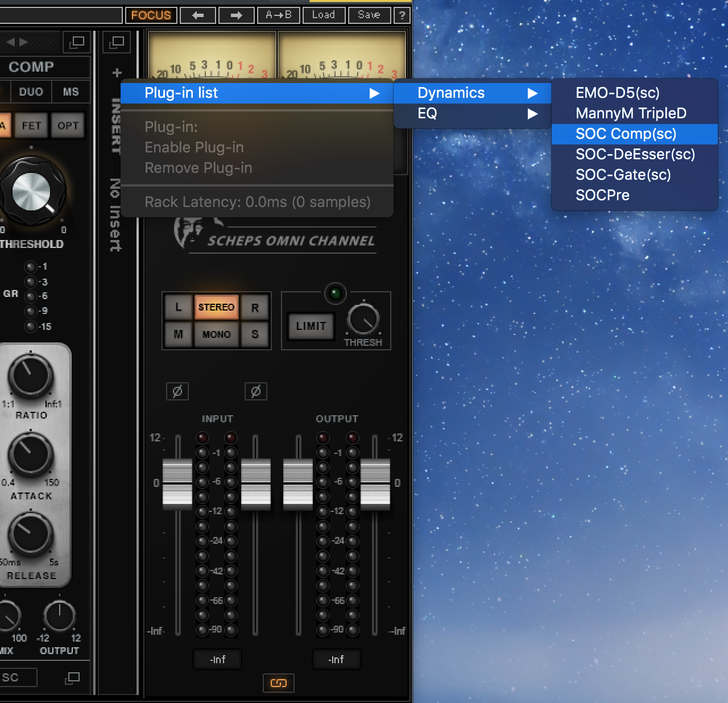The height and width of the screenshot is (703, 728).
Task: Click the output level -Inf value box
Action: (336, 659)
